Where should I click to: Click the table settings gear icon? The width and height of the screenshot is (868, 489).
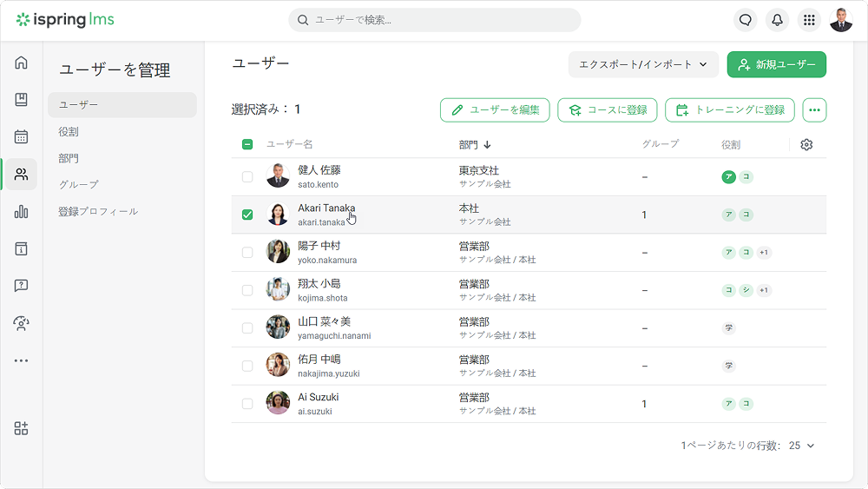806,144
